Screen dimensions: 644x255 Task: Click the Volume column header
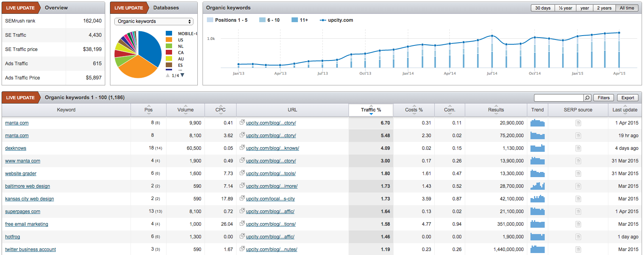point(186,110)
